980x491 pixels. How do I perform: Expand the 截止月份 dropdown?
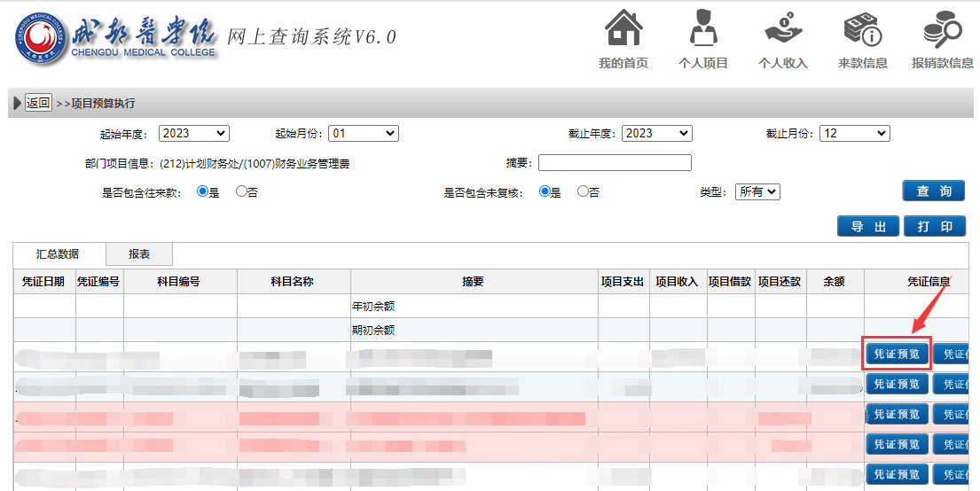(x=853, y=133)
